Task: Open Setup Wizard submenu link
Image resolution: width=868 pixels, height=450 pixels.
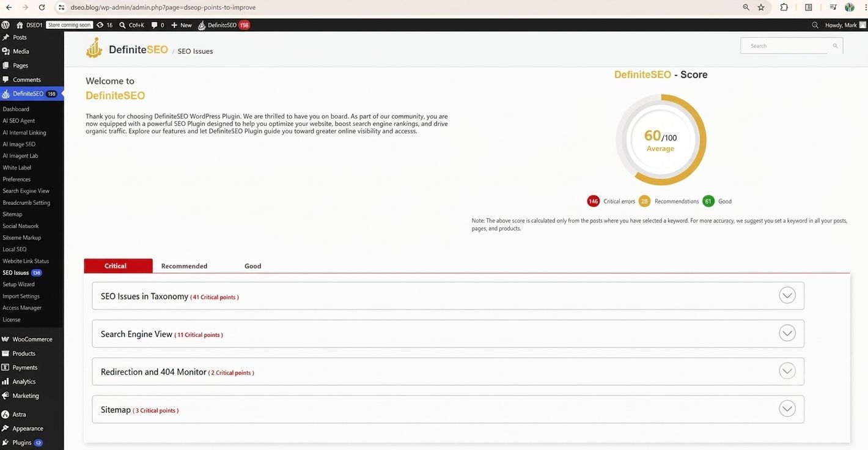Action: point(18,284)
